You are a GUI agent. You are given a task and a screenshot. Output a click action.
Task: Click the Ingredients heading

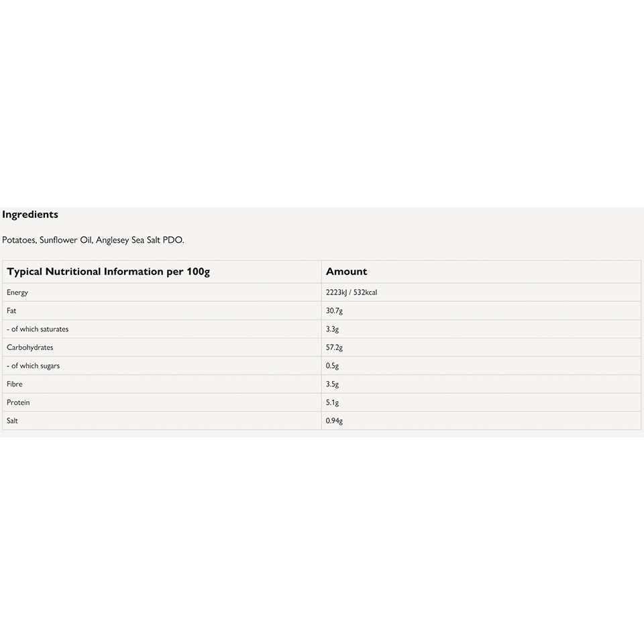pos(30,215)
